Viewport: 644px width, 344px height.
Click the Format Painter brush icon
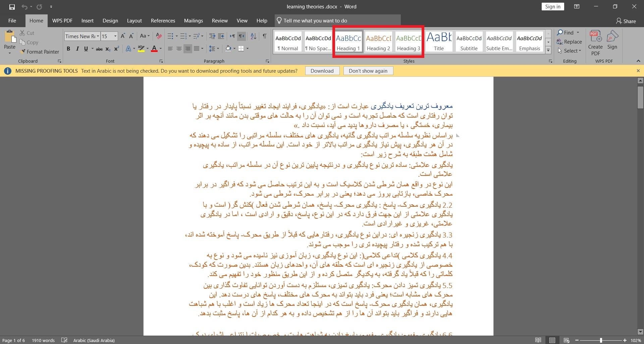[22, 52]
